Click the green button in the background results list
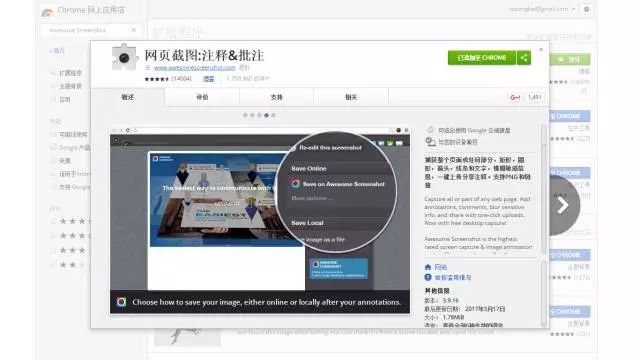Screen dimensions: 640x360 coord(570,60)
